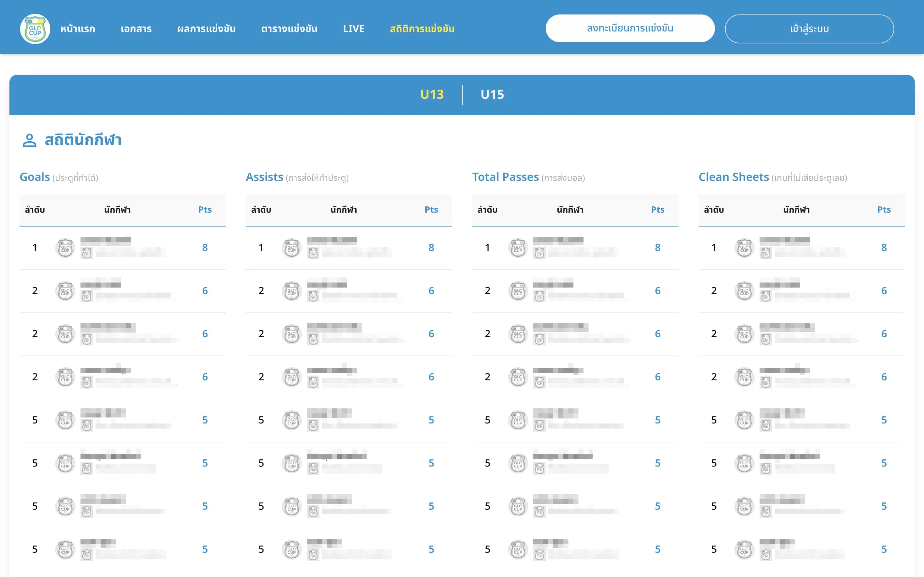The height and width of the screenshot is (577, 924).
Task: Click rank 1 player badge in Total Passes
Action: pos(518,248)
